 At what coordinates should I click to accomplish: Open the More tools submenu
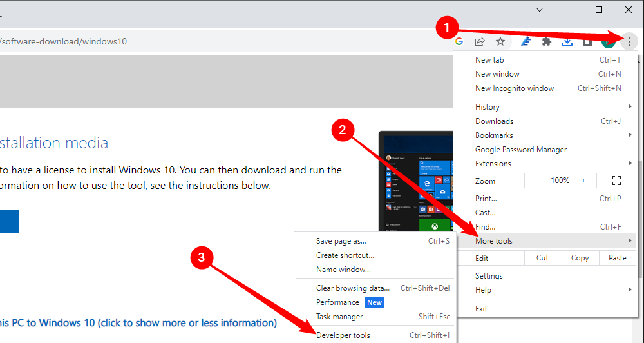coord(547,241)
